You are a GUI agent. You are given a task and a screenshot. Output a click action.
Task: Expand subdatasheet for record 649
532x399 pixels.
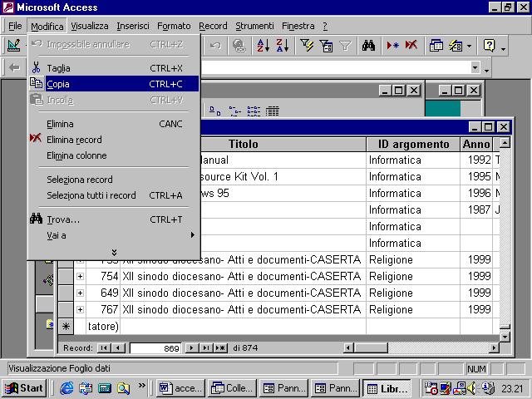tap(80, 293)
